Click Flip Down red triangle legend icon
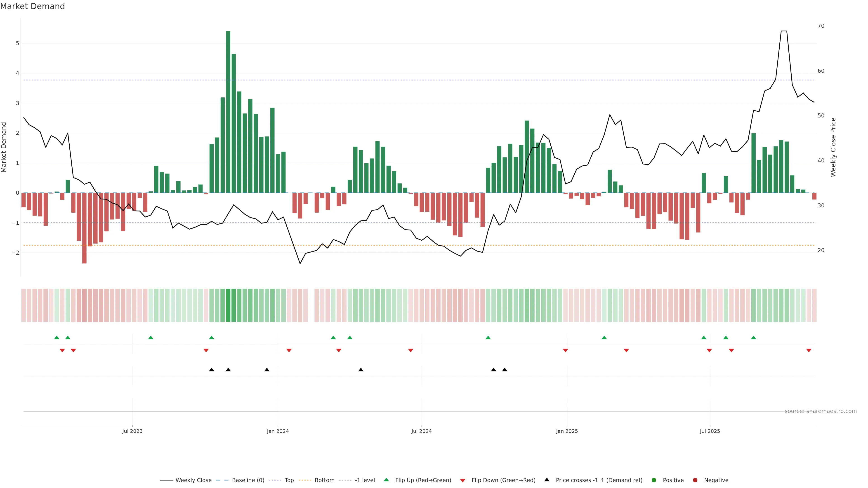Viewport: 868px width, 488px height. pyautogui.click(x=463, y=480)
